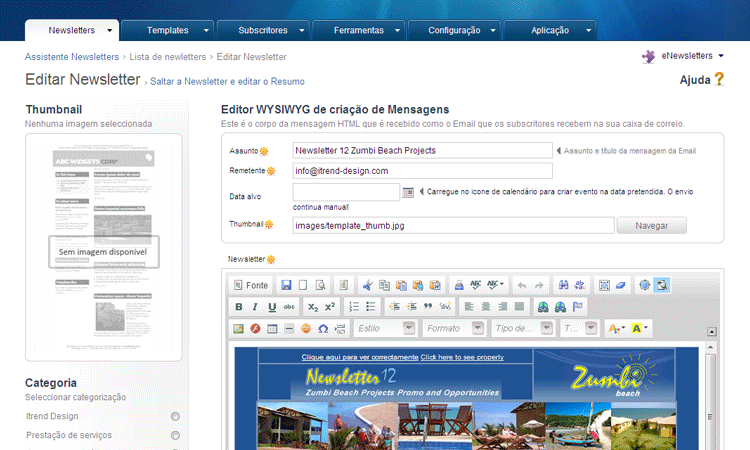750x450 pixels.
Task: Click the Undo arrow icon
Action: 522,285
